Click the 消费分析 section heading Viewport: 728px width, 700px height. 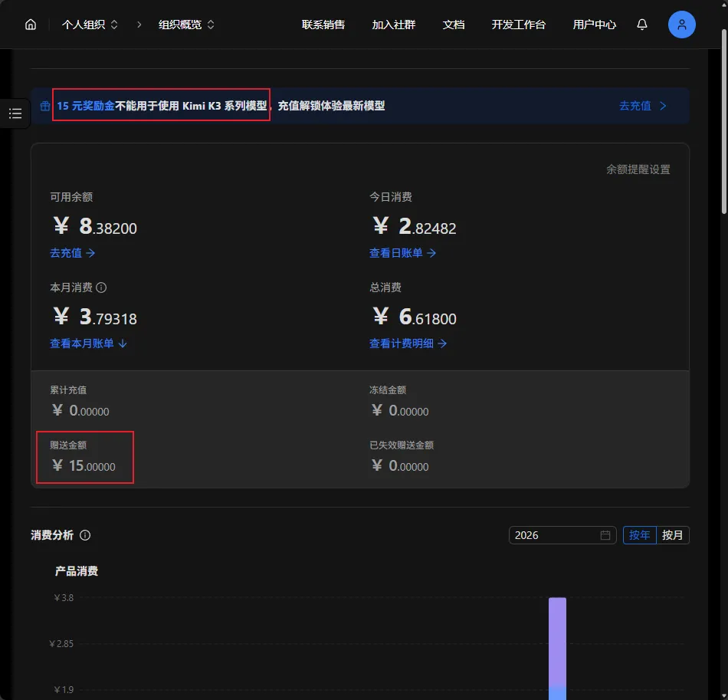tap(52, 535)
